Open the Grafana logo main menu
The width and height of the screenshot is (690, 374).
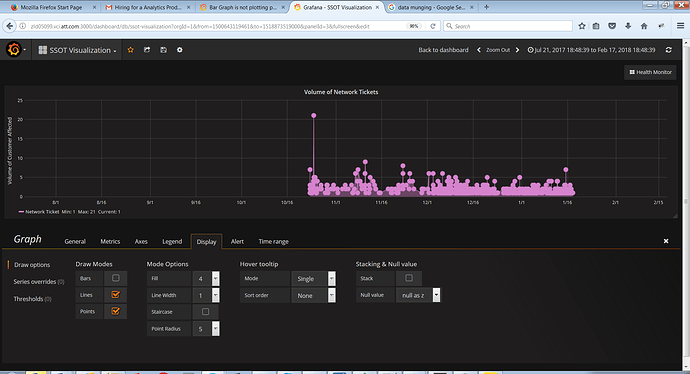click(15, 50)
